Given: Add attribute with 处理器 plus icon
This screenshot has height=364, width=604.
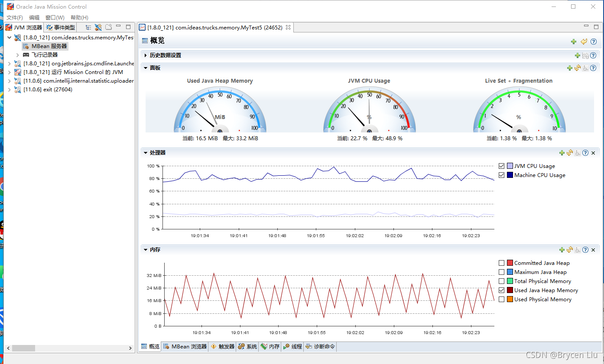Looking at the screenshot, I should [562, 153].
